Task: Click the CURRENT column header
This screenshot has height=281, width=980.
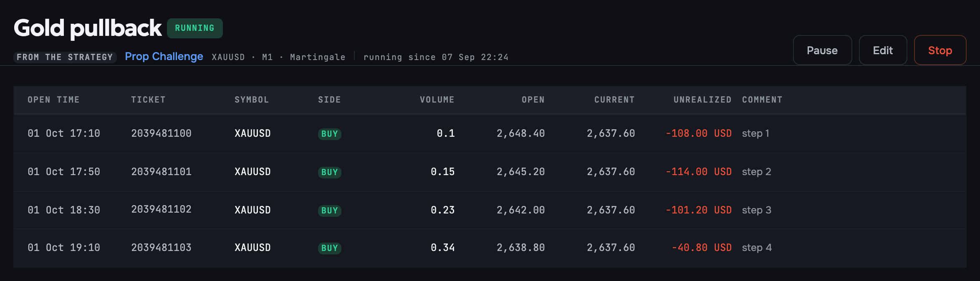Action: pos(614,100)
